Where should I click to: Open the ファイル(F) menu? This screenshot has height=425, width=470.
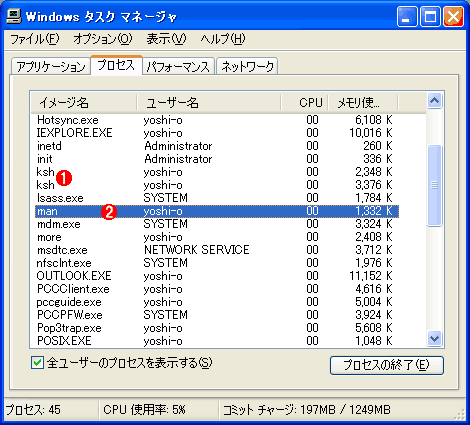point(35,39)
